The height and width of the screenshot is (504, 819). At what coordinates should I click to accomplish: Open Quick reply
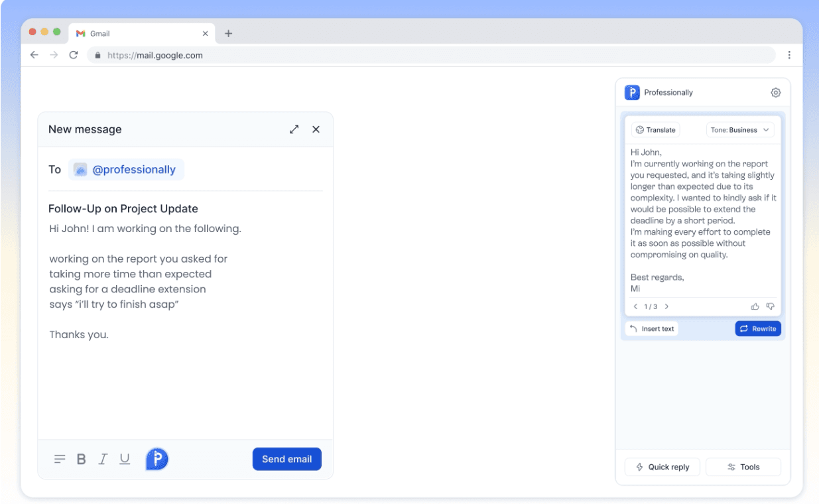pyautogui.click(x=662, y=467)
